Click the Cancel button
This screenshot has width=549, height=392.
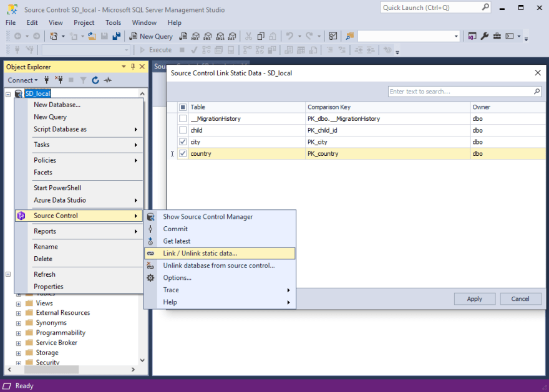(x=520, y=299)
